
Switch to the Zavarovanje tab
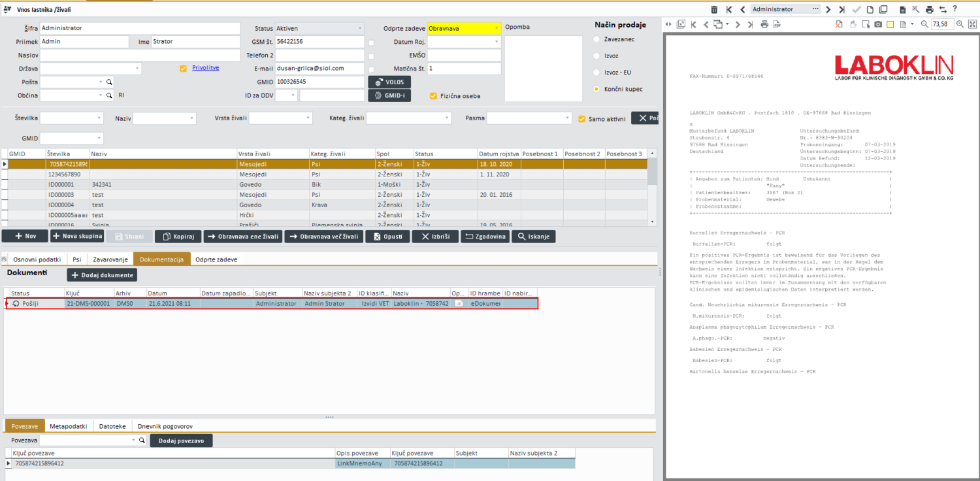click(x=110, y=259)
